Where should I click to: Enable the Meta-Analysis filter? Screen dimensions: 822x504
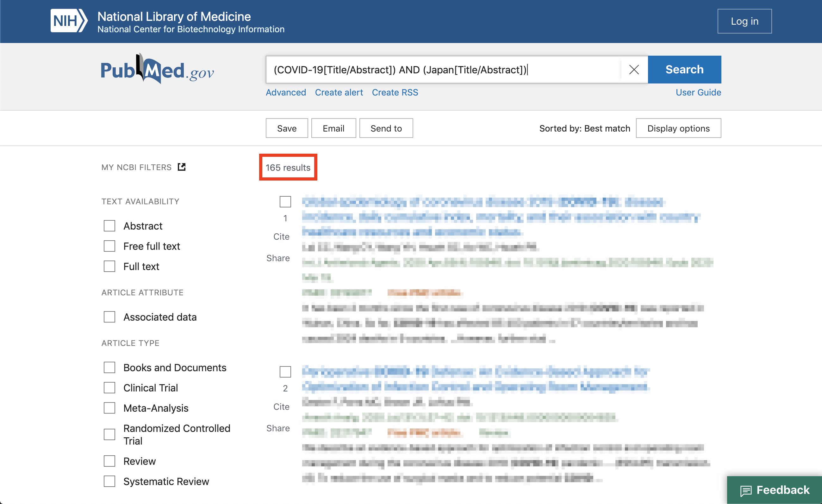[x=109, y=408]
